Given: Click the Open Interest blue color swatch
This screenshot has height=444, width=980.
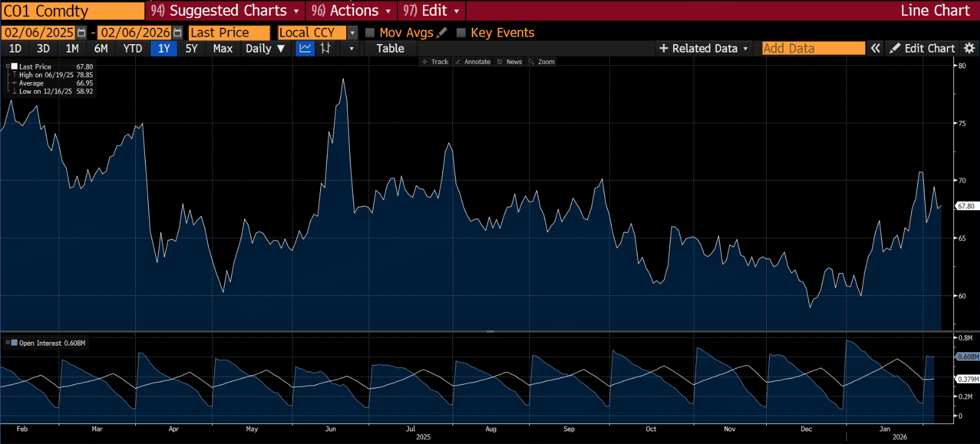Looking at the screenshot, I should point(15,343).
